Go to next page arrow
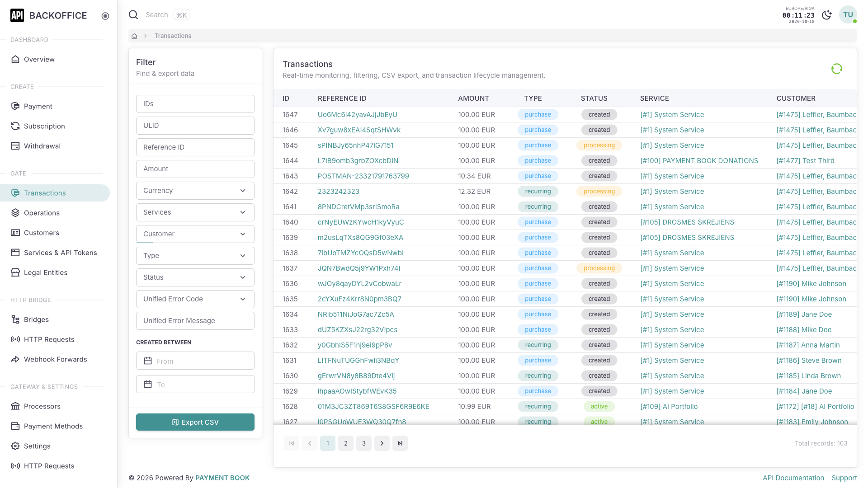This screenshot has height=488, width=868. tap(382, 443)
